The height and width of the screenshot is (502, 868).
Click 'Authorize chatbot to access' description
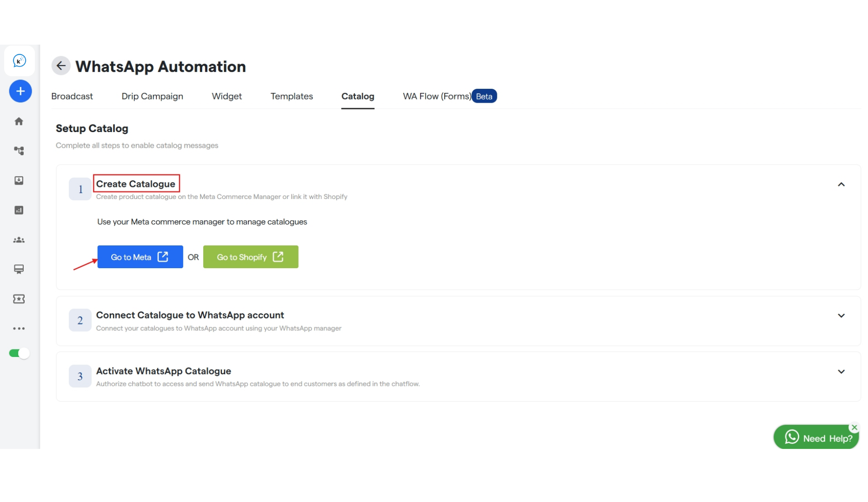258,384
